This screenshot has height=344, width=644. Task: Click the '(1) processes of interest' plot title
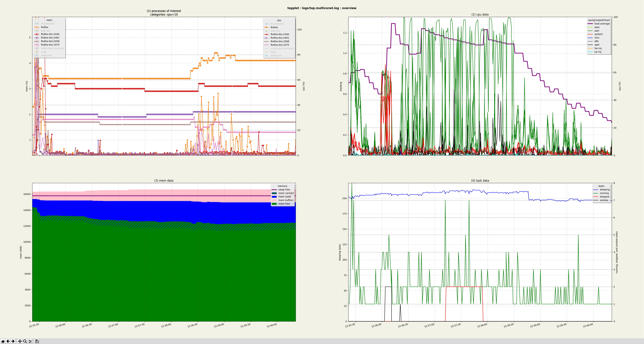[x=164, y=11]
